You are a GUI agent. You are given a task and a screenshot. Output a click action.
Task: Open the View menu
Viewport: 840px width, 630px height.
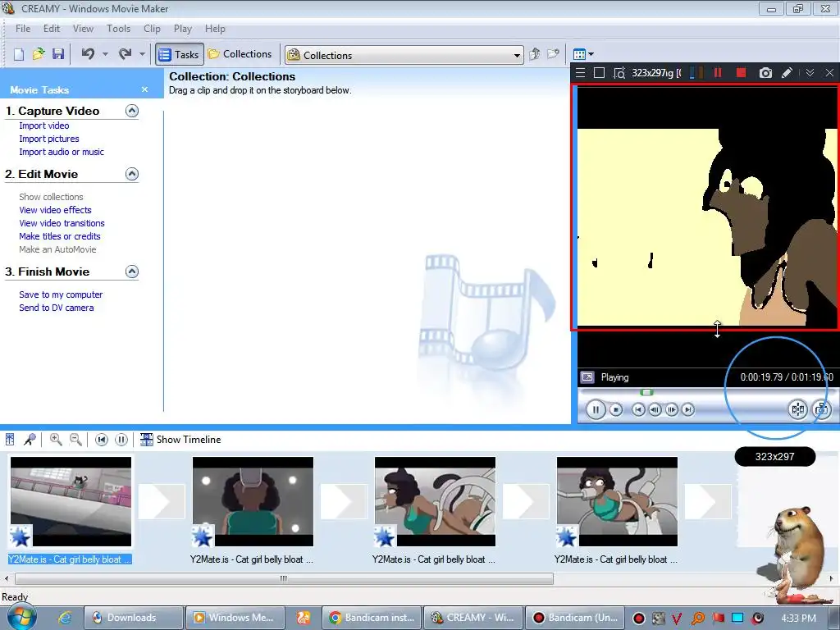(83, 29)
